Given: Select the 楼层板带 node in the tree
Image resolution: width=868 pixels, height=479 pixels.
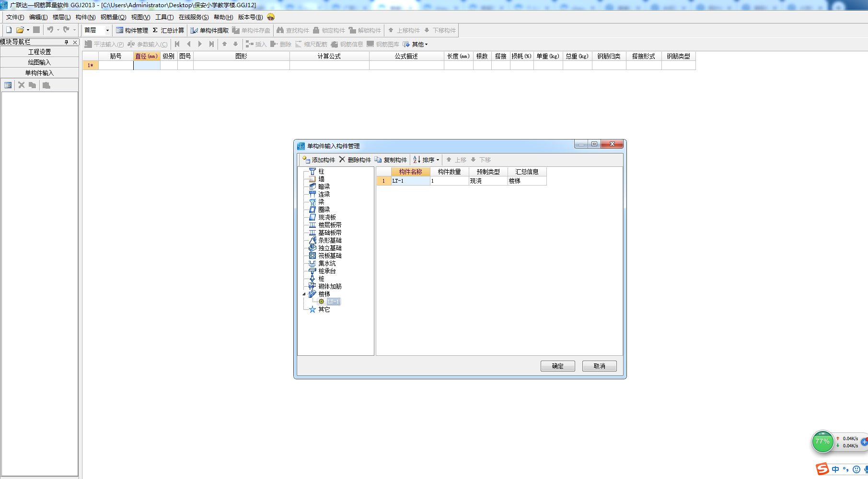Looking at the screenshot, I should tap(330, 225).
